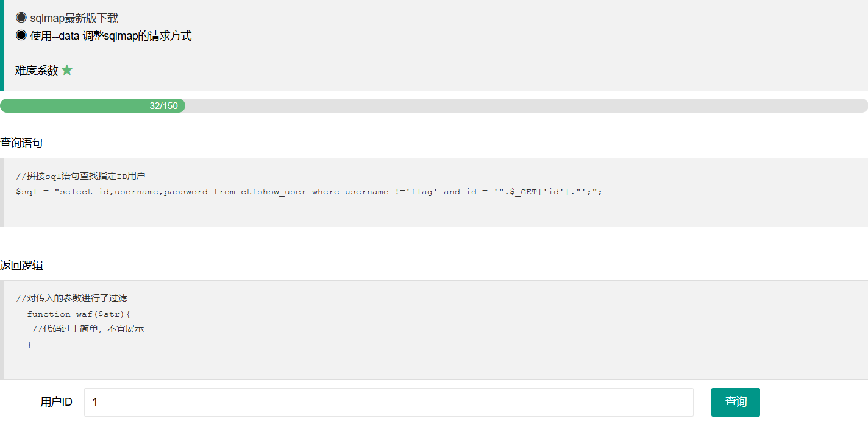Viewport: 868px width, 422px height.
Task: Click the //拼接sql语句查找指定ID用户 comment line
Action: (x=80, y=177)
